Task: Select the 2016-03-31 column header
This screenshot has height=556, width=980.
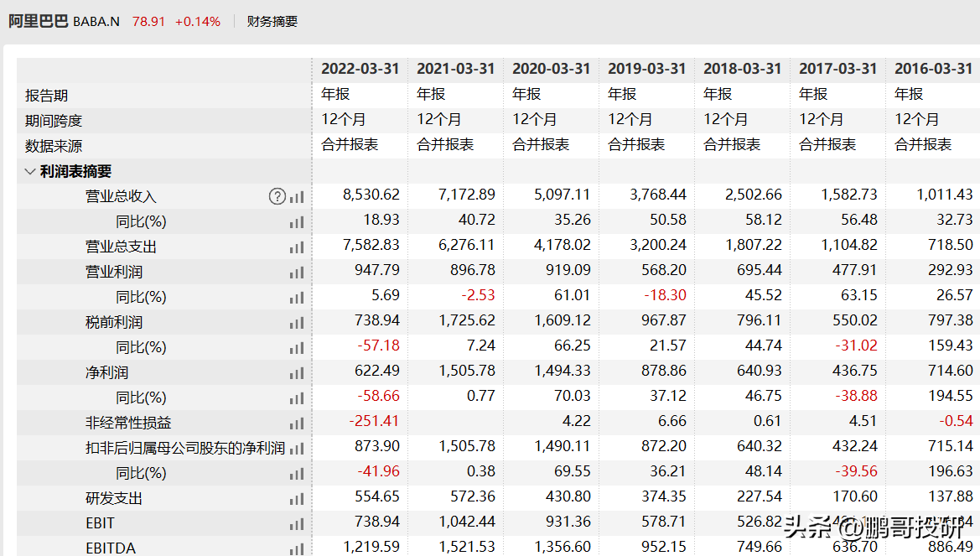Action: click(934, 69)
